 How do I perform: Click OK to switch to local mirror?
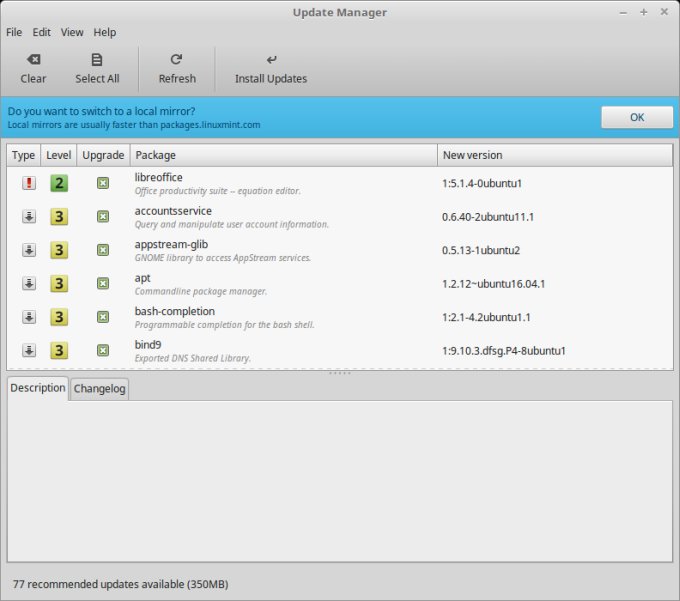click(636, 117)
